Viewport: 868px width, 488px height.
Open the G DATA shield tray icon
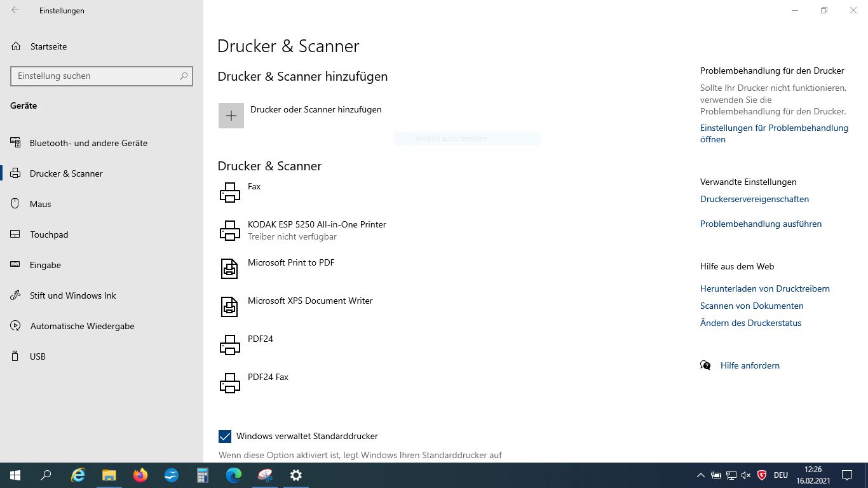(x=762, y=475)
